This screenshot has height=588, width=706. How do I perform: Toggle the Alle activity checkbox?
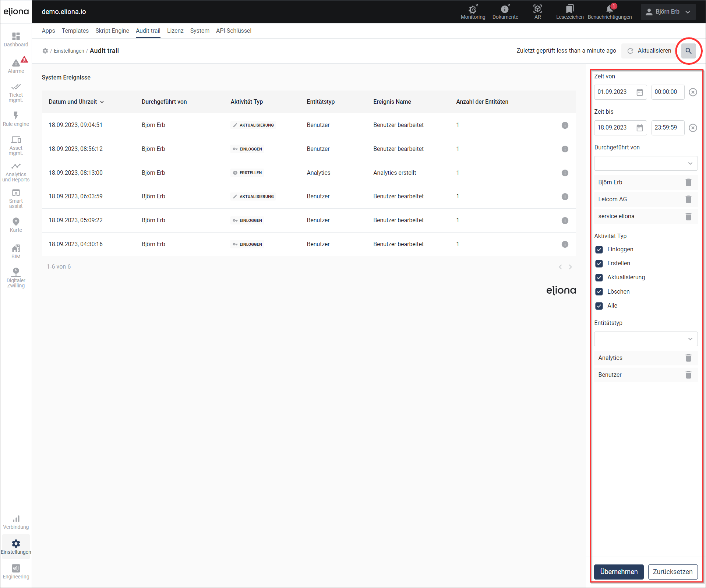tap(599, 306)
